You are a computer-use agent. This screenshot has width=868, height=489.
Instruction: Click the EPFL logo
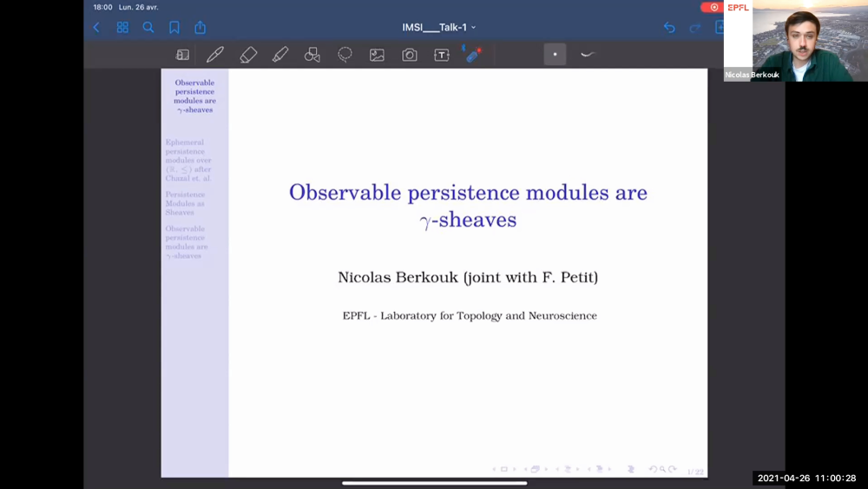(738, 8)
